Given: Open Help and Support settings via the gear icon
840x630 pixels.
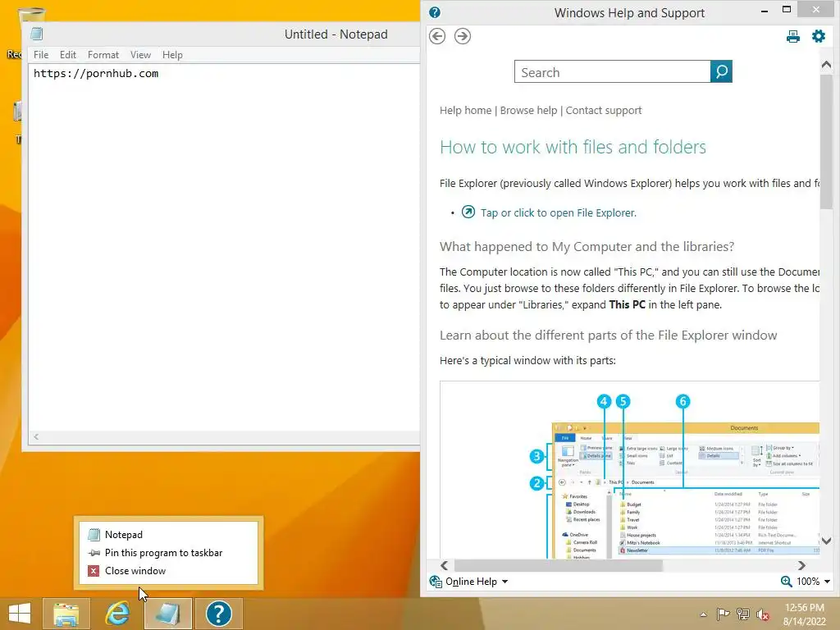Looking at the screenshot, I should pos(819,36).
